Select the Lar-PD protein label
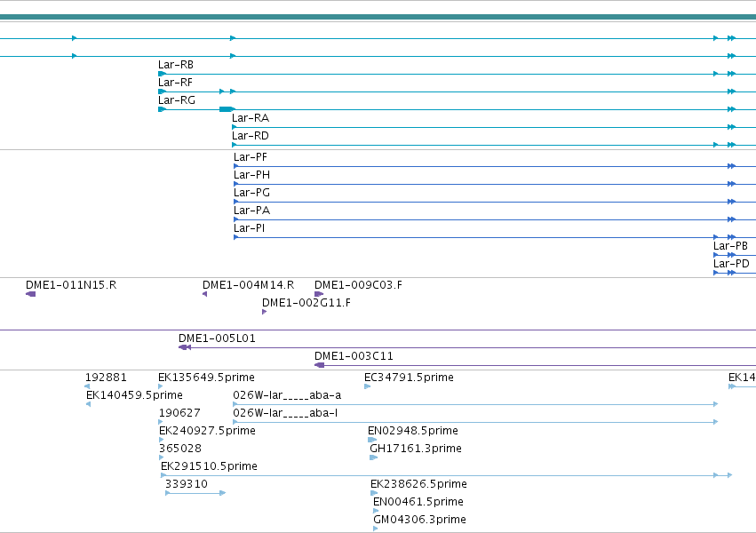756x533 pixels. pos(731,264)
